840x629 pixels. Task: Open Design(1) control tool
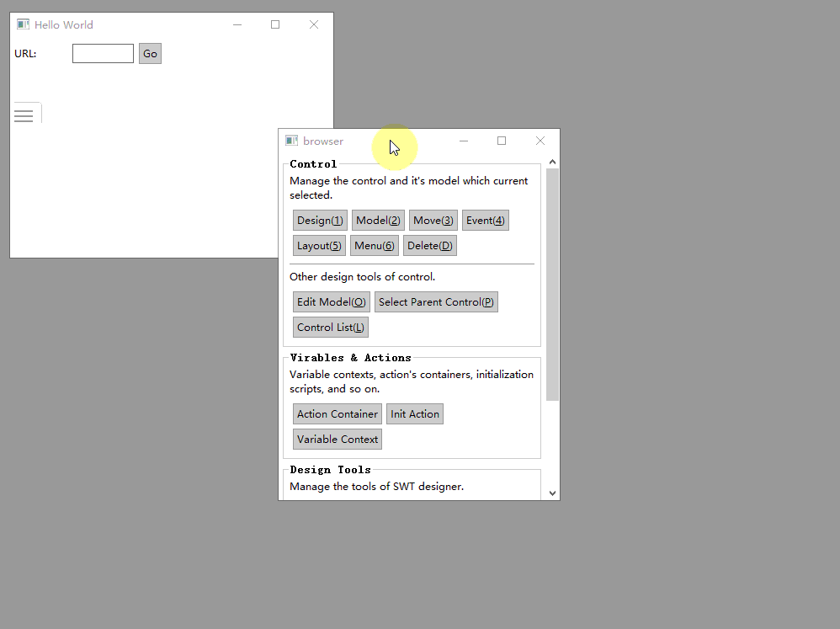click(x=320, y=221)
